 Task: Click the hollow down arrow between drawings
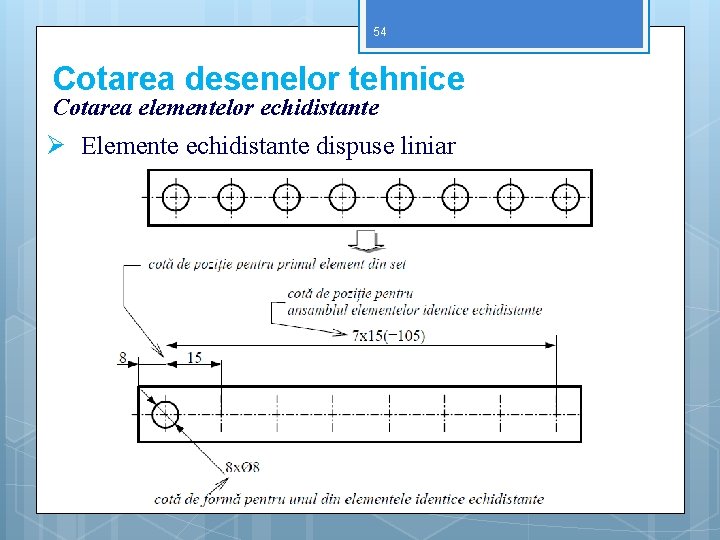[x=366, y=242]
